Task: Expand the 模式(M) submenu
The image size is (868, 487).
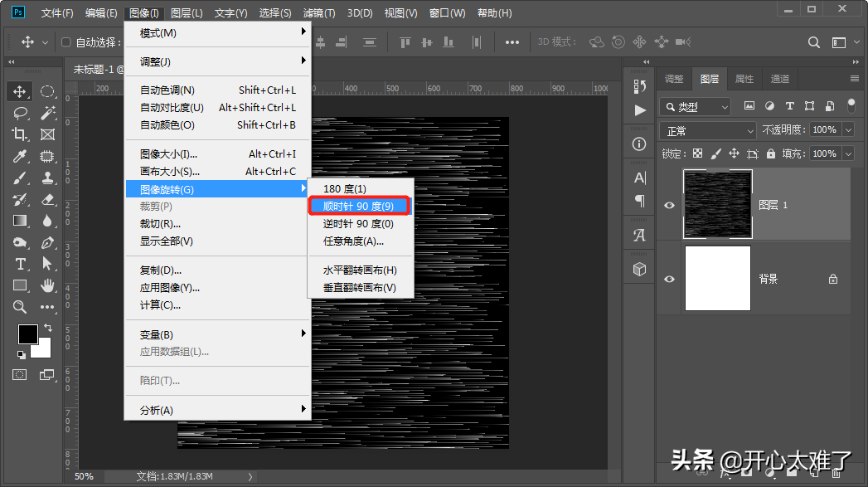Action: (218, 32)
